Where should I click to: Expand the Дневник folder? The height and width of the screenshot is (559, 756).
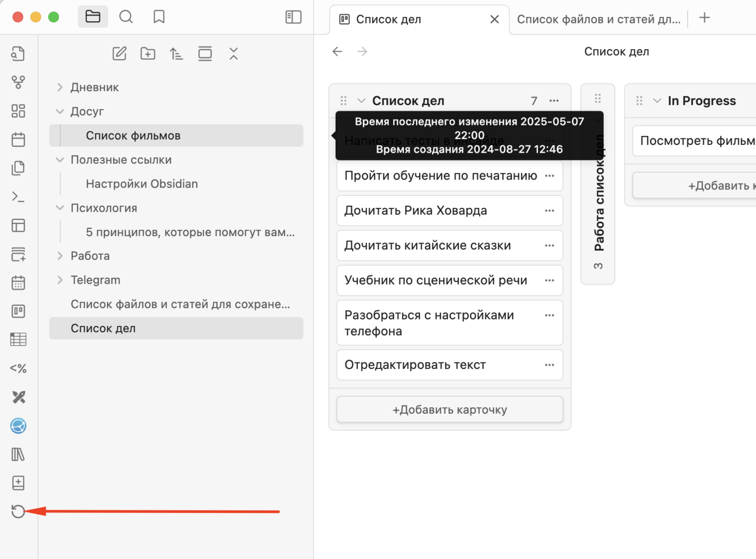pos(60,87)
